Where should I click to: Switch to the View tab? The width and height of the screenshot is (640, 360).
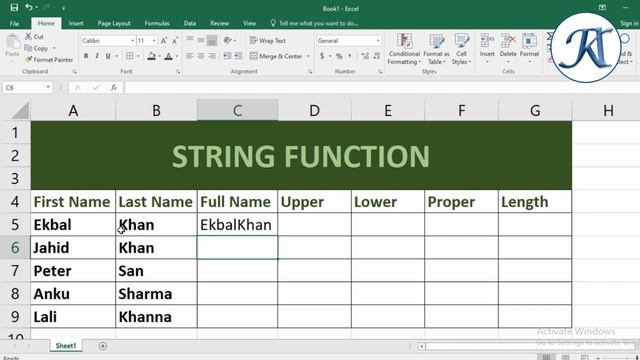pos(249,23)
